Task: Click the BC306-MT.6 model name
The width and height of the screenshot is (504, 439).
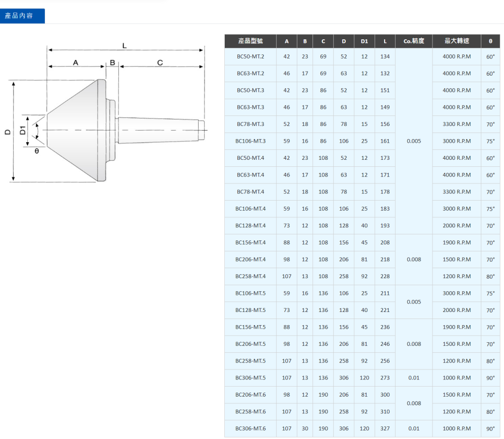Action: pyautogui.click(x=250, y=429)
